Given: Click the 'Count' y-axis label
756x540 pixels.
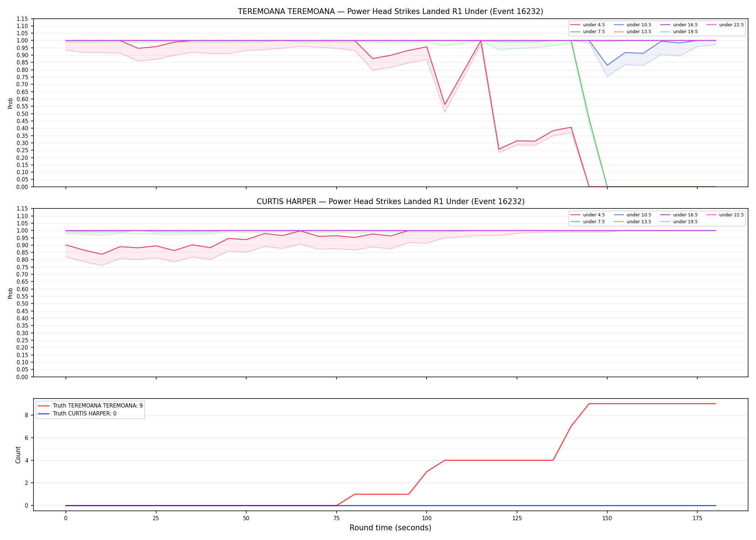Looking at the screenshot, I should pos(18,455).
